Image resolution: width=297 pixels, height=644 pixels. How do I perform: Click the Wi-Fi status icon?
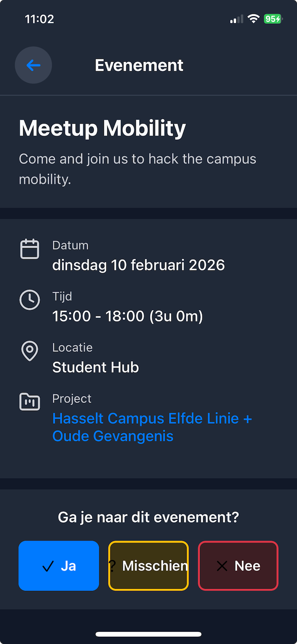253,19
